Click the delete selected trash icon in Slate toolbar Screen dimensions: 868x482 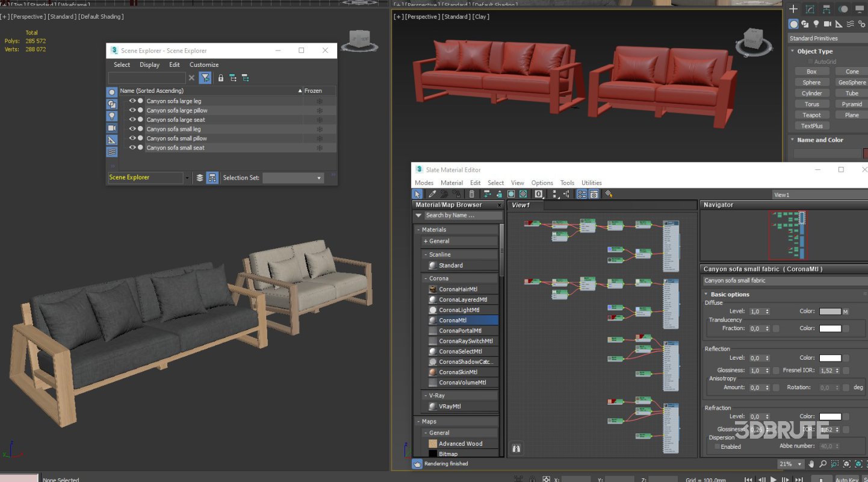coord(471,194)
